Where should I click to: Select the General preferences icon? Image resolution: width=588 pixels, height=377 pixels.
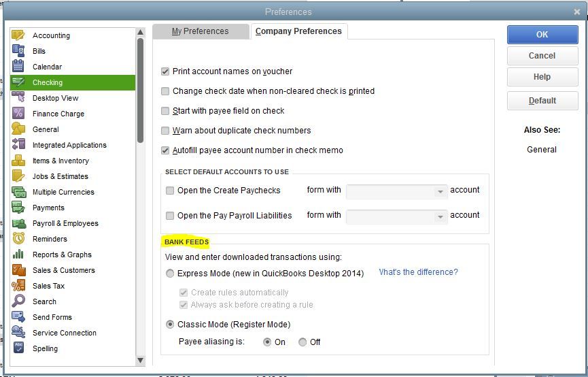18,129
